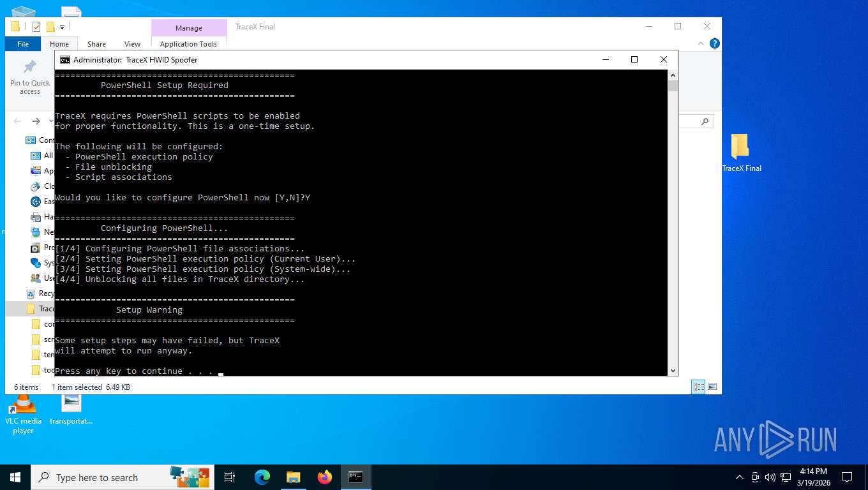Select the VLC media player desktop shortcut
Viewport: 868px width, 490px height.
tap(23, 415)
